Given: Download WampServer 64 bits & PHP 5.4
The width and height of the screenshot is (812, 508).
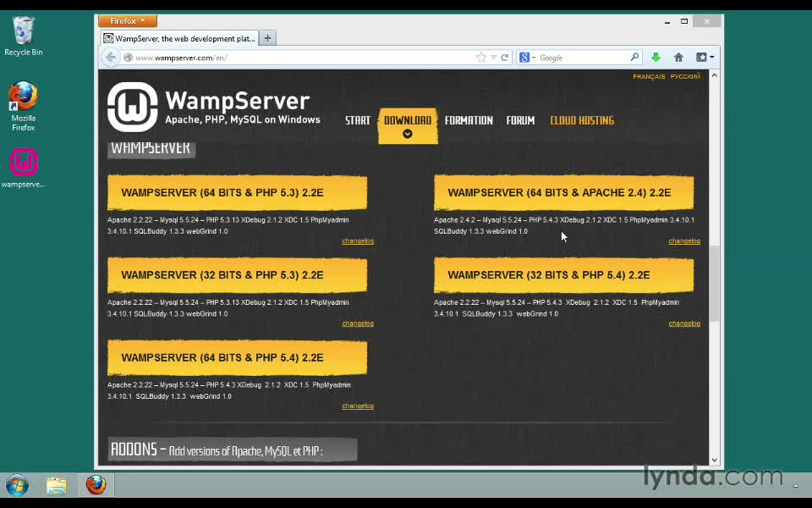Looking at the screenshot, I should [237, 358].
